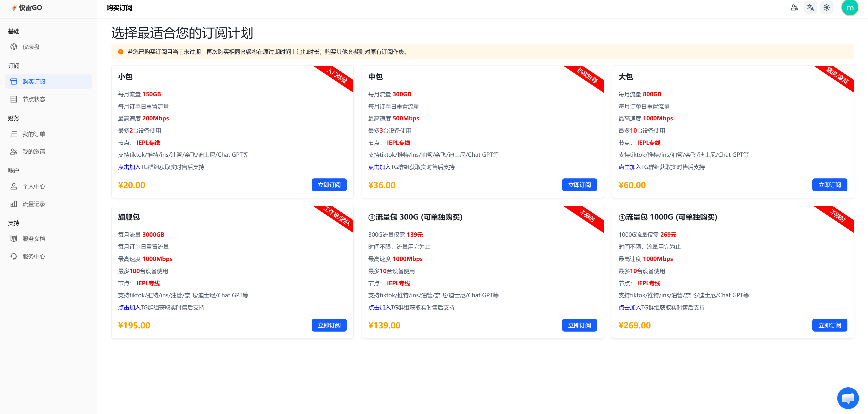Subscribe to 大包 with 立即订阅
Image resolution: width=868 pixels, height=414 pixels.
830,185
